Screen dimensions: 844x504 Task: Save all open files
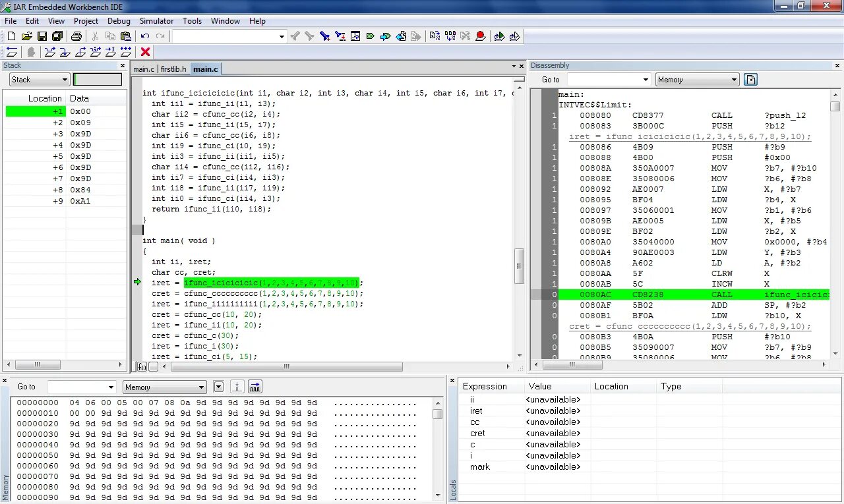[57, 36]
